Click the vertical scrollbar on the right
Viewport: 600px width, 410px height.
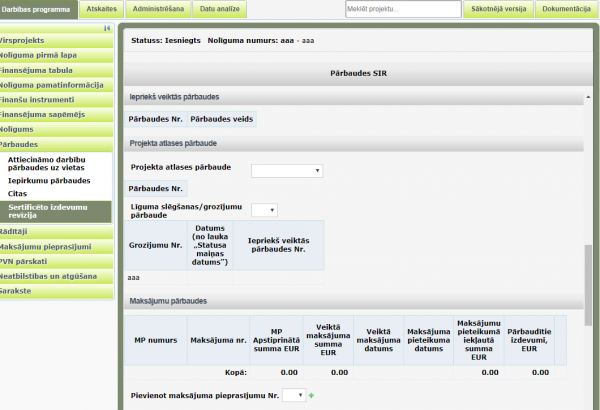click(588, 280)
